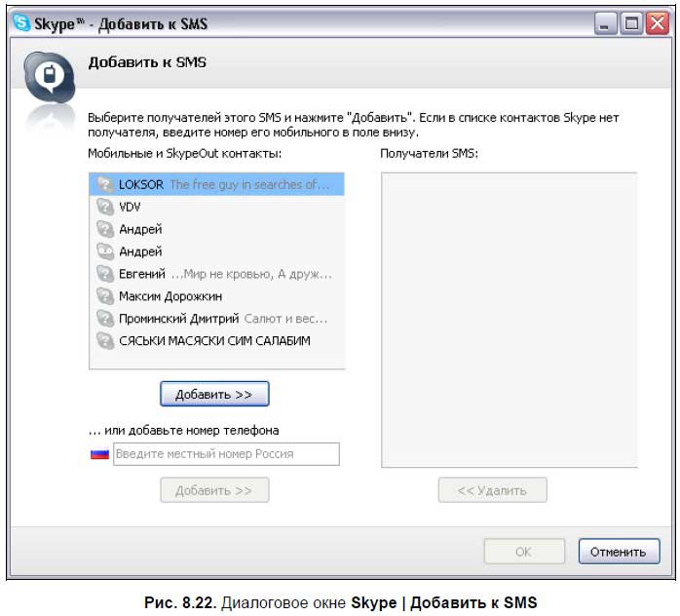680x616 pixels.
Task: Click the << Удалить button
Action: coord(492,490)
